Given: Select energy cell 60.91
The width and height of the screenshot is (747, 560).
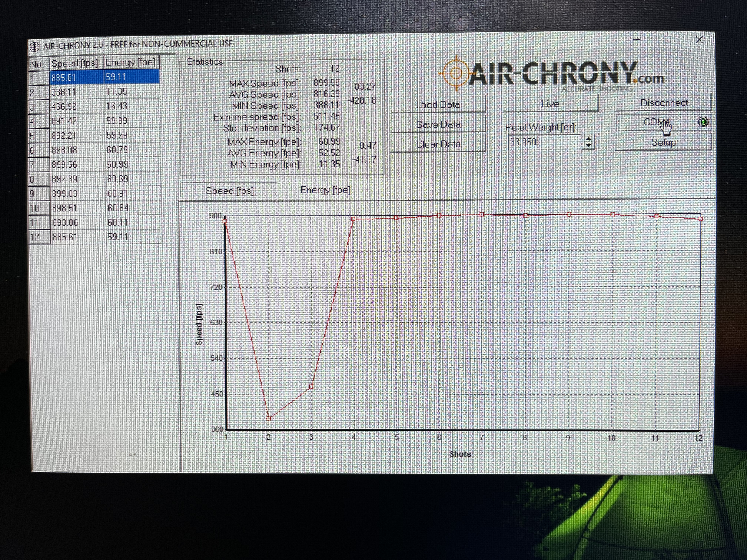Looking at the screenshot, I should click(x=133, y=193).
